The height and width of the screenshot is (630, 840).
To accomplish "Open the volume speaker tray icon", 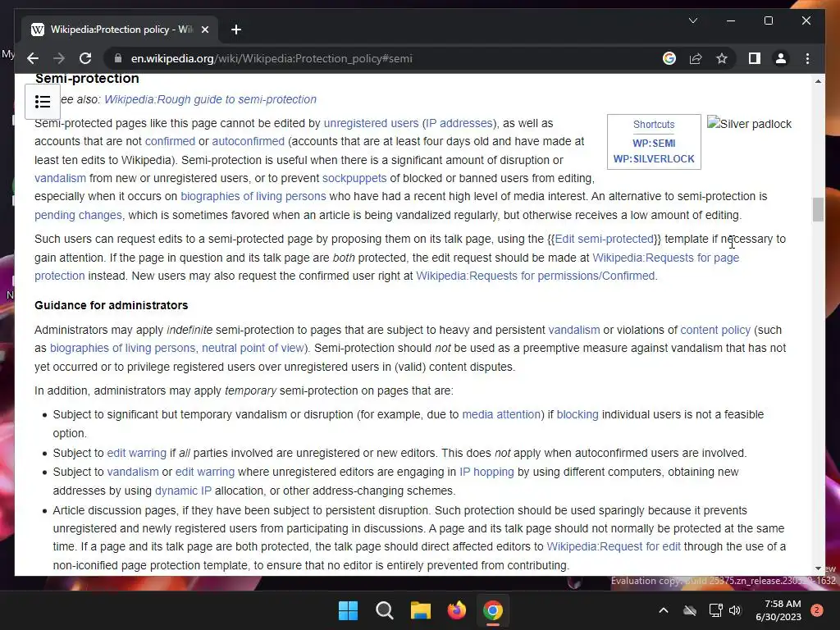I will [x=735, y=610].
